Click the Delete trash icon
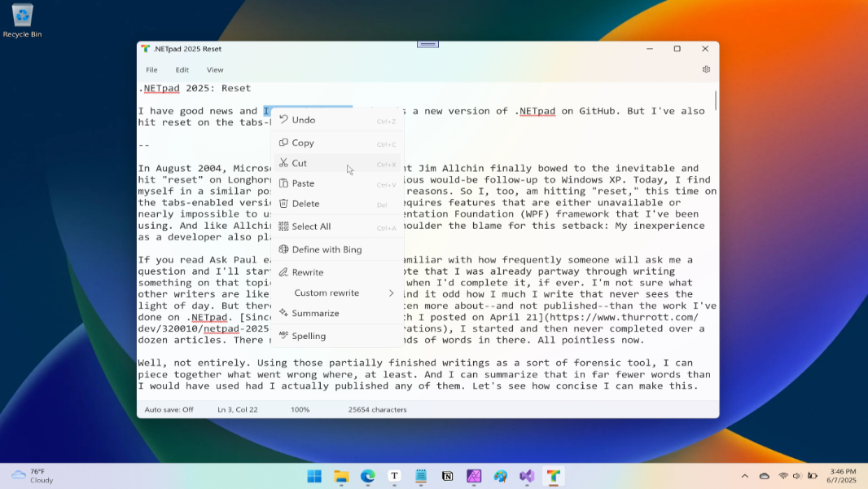Image resolution: width=868 pixels, height=489 pixels. pyautogui.click(x=283, y=205)
